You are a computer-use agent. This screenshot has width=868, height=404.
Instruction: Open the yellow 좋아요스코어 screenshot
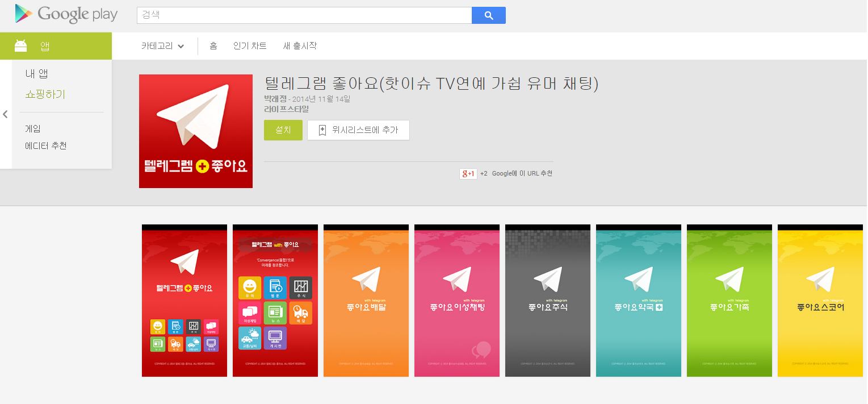[x=820, y=301]
